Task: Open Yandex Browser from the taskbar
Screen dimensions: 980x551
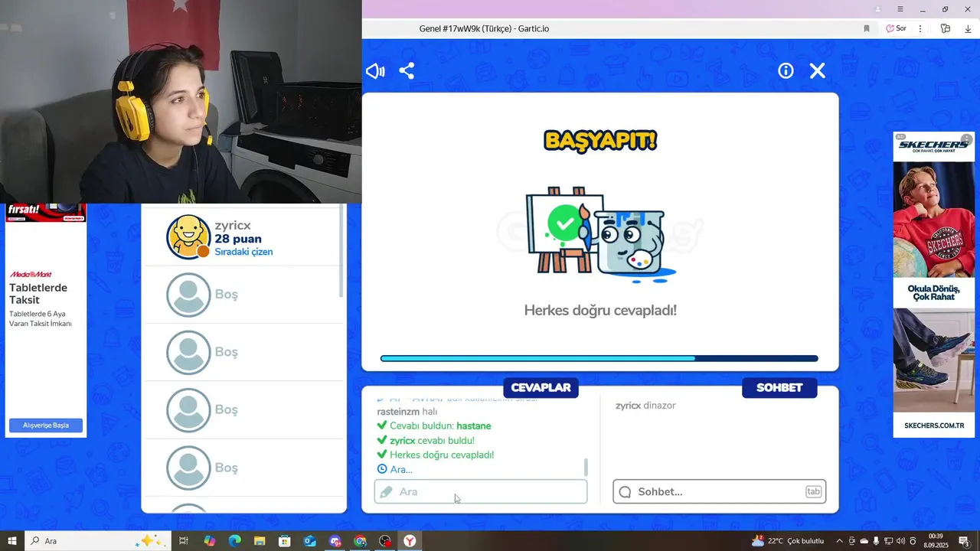Action: pos(410,541)
